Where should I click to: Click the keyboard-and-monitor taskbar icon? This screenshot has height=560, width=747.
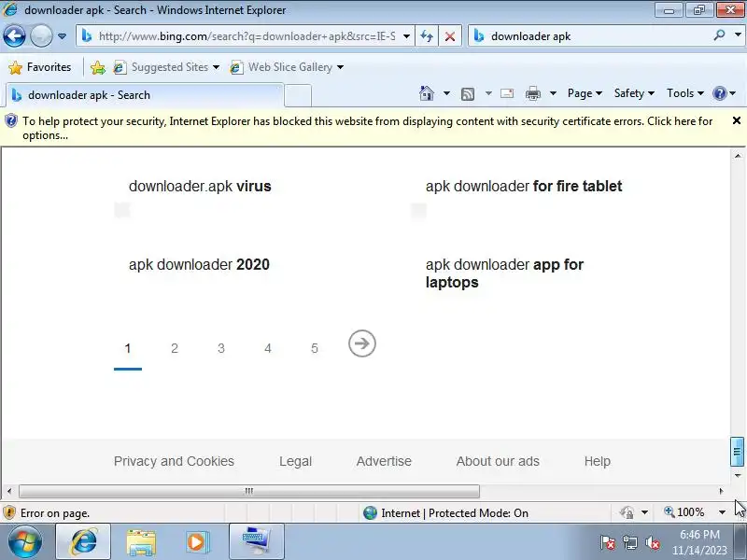256,542
